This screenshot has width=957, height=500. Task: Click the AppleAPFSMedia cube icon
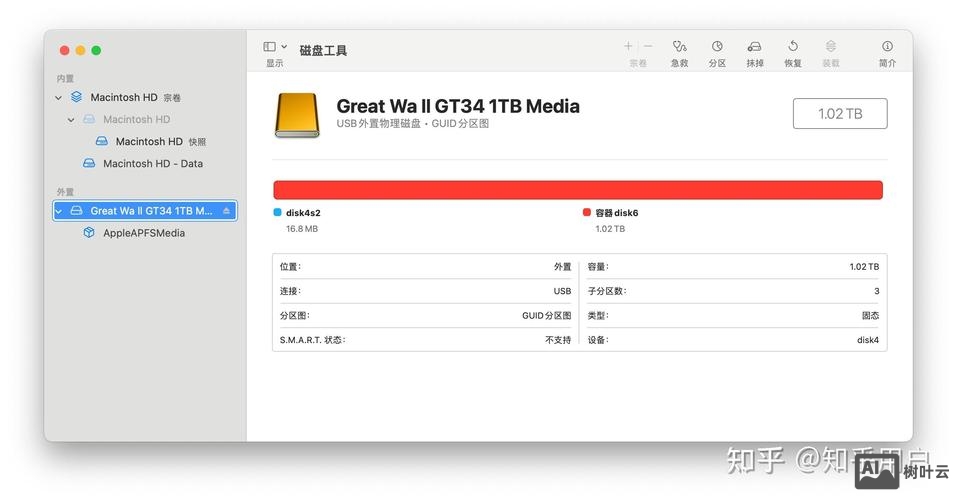89,233
